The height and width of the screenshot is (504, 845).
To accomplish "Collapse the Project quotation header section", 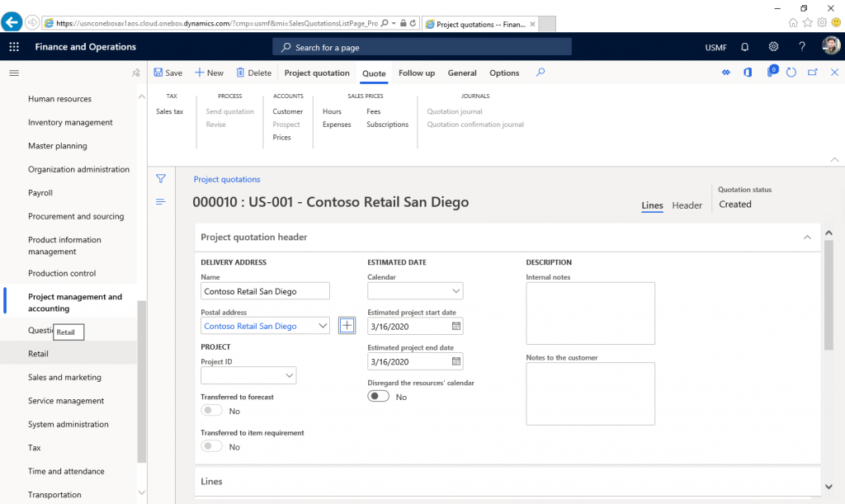I will point(807,237).
